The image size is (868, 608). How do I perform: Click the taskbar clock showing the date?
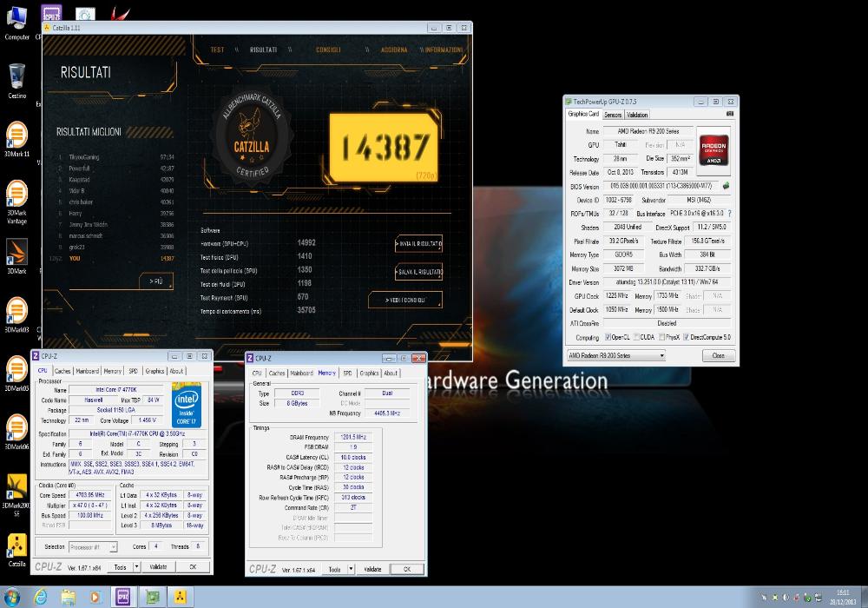pyautogui.click(x=843, y=597)
